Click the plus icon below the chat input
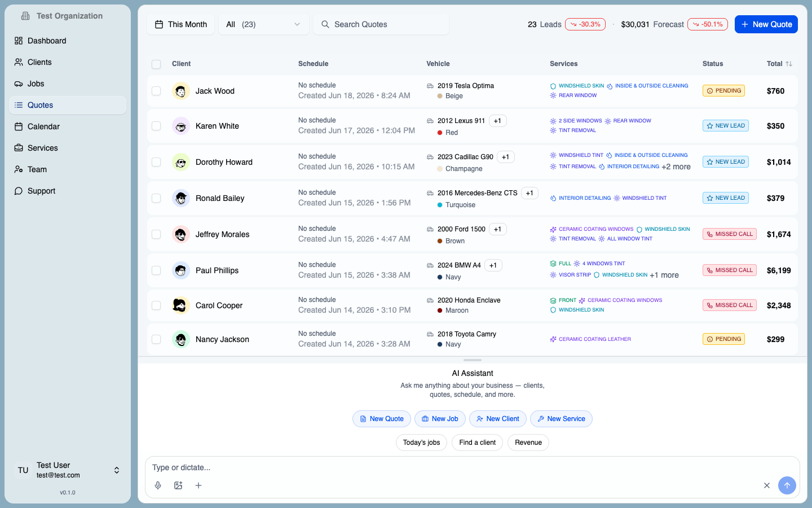The width and height of the screenshot is (812, 508). tap(198, 485)
